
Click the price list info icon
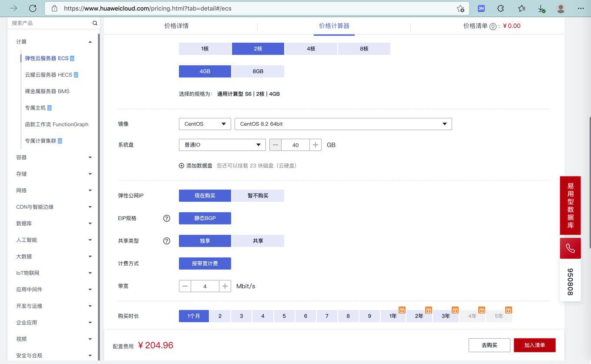493,27
